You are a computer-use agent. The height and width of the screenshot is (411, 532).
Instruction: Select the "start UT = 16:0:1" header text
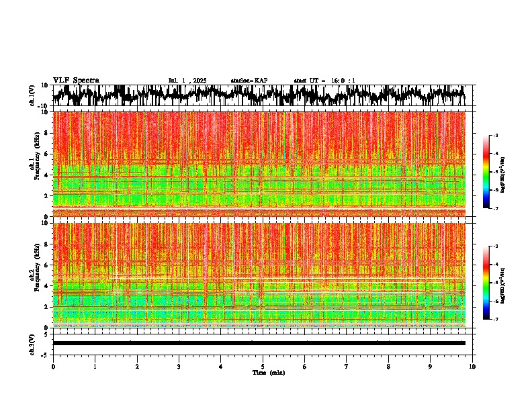[x=324, y=81]
